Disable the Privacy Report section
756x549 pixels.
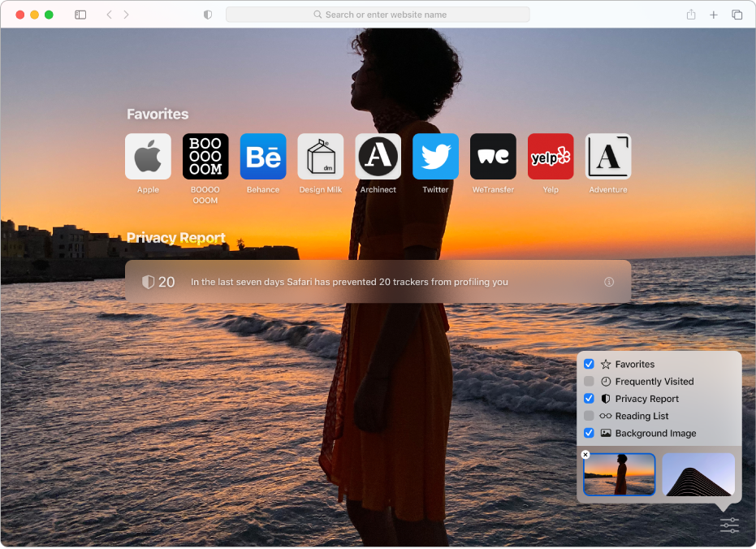[x=589, y=398]
